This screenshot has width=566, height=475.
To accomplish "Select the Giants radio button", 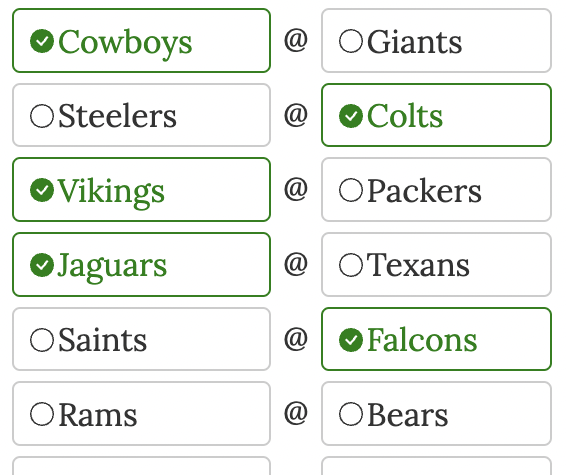I will pos(351,41).
